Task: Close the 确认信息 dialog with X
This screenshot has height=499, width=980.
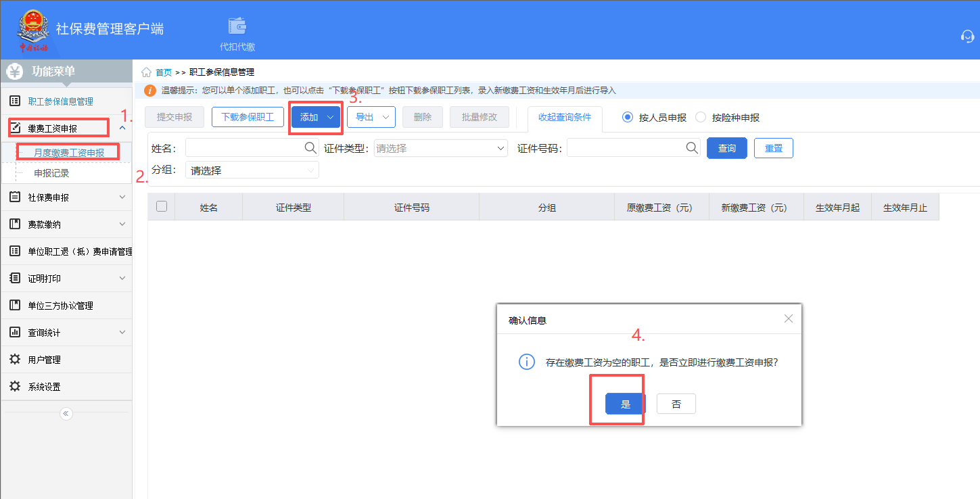Action: pyautogui.click(x=788, y=318)
